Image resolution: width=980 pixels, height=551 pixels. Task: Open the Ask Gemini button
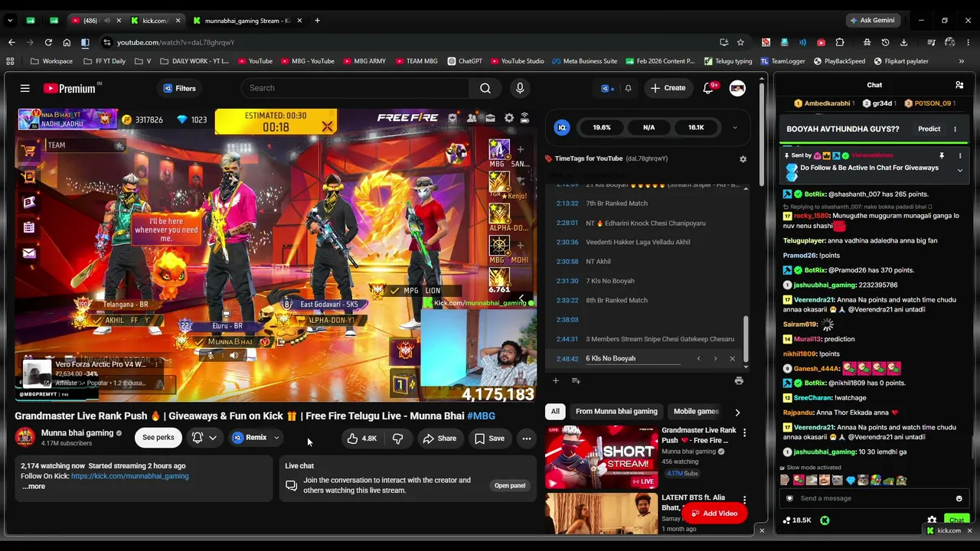pyautogui.click(x=872, y=21)
